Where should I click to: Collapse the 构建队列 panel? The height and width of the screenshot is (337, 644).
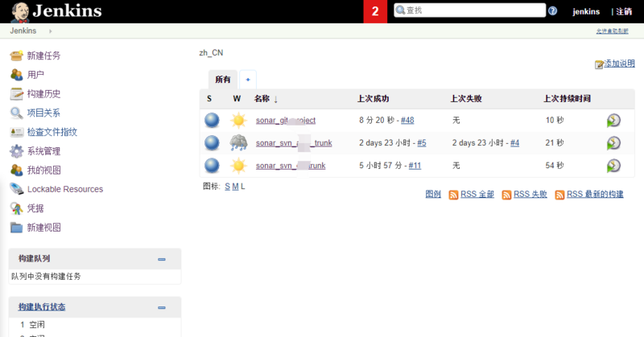(x=162, y=260)
